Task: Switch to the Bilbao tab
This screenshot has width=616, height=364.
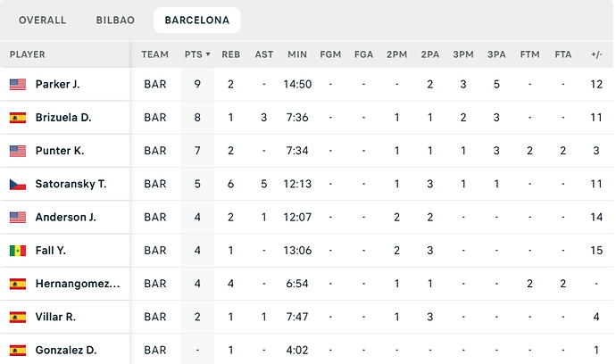Action: pyautogui.click(x=115, y=20)
